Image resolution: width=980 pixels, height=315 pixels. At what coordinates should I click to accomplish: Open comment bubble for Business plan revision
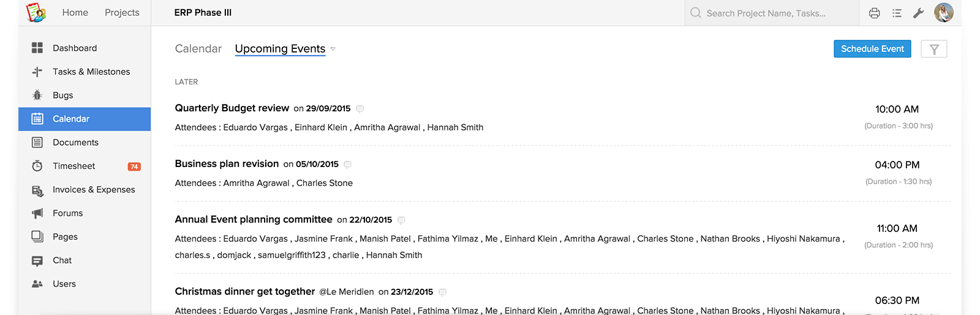pos(348,165)
